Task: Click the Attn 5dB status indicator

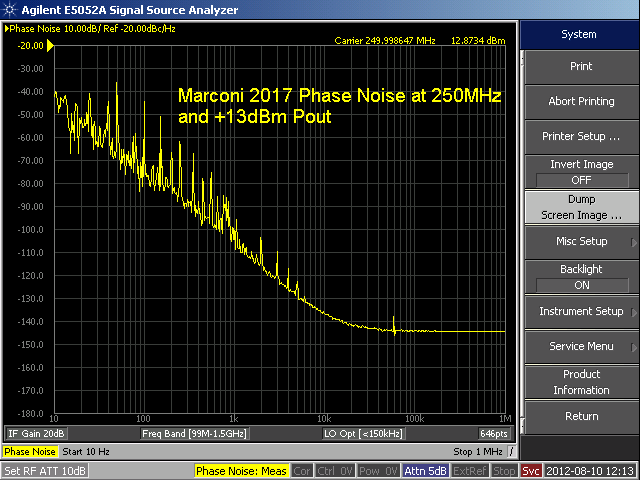Action: click(425, 471)
